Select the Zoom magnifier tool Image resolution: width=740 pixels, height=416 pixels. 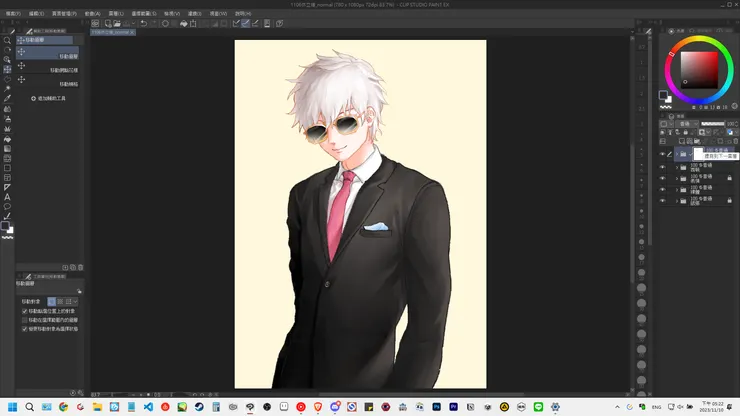click(x=7, y=41)
